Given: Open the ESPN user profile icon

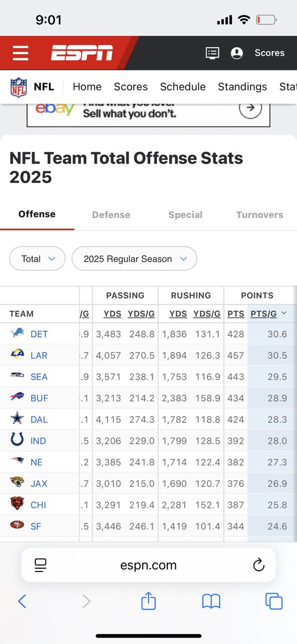Looking at the screenshot, I should [236, 53].
